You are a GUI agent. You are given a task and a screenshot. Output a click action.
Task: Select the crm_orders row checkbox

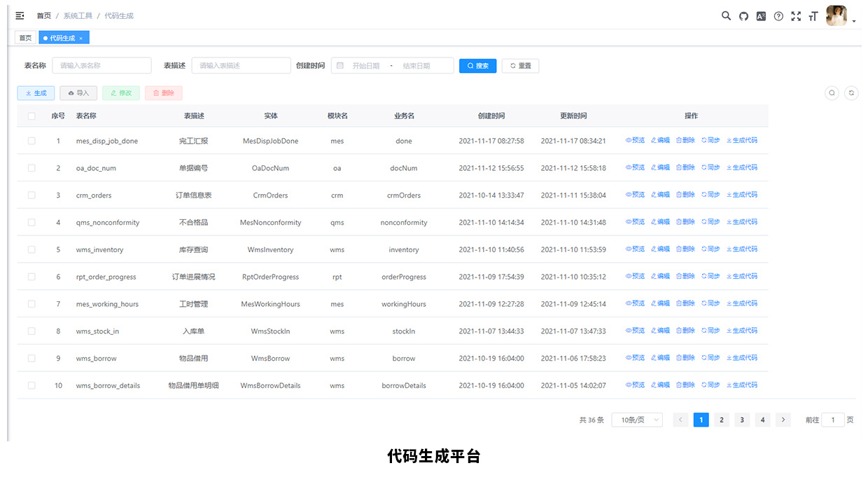click(31, 195)
